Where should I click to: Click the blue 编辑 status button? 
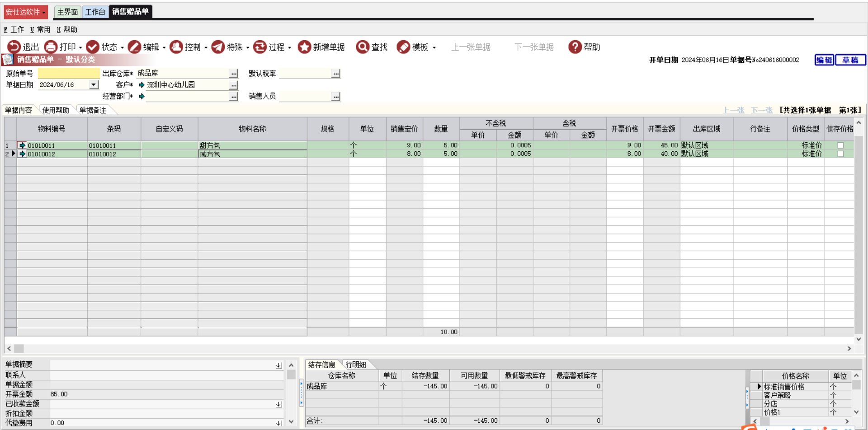(824, 60)
